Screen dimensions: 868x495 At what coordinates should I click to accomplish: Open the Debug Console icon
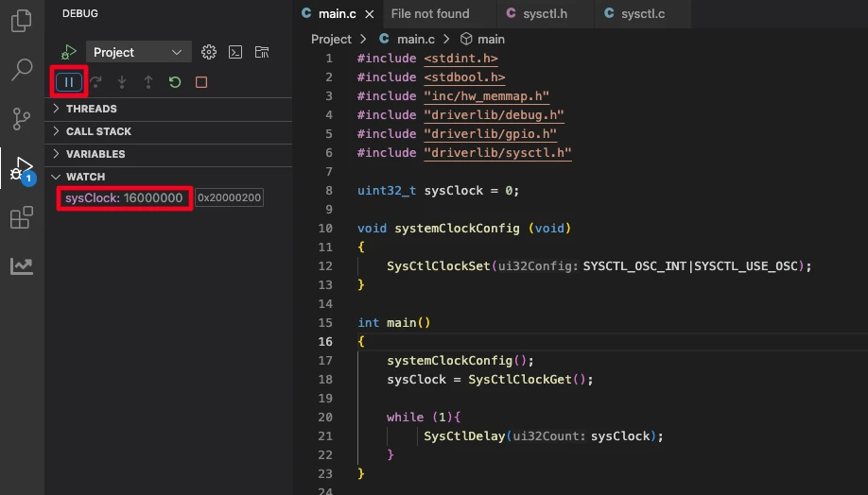[x=236, y=52]
